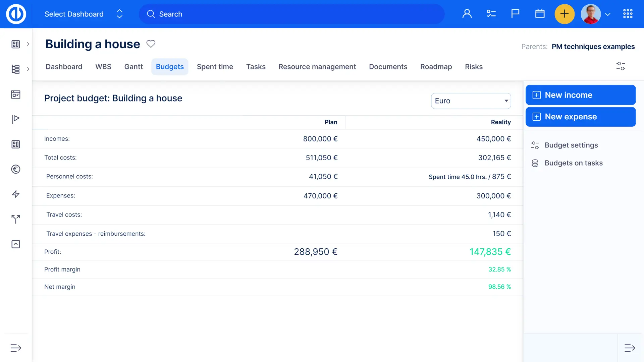This screenshot has width=644, height=362.
Task: Expand the left sidebar menu toggle
Action: [x=16, y=348]
